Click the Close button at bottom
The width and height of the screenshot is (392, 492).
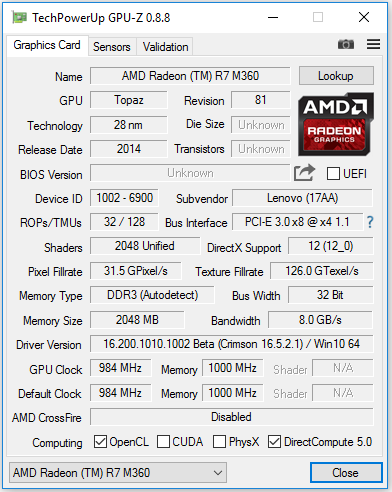click(346, 472)
